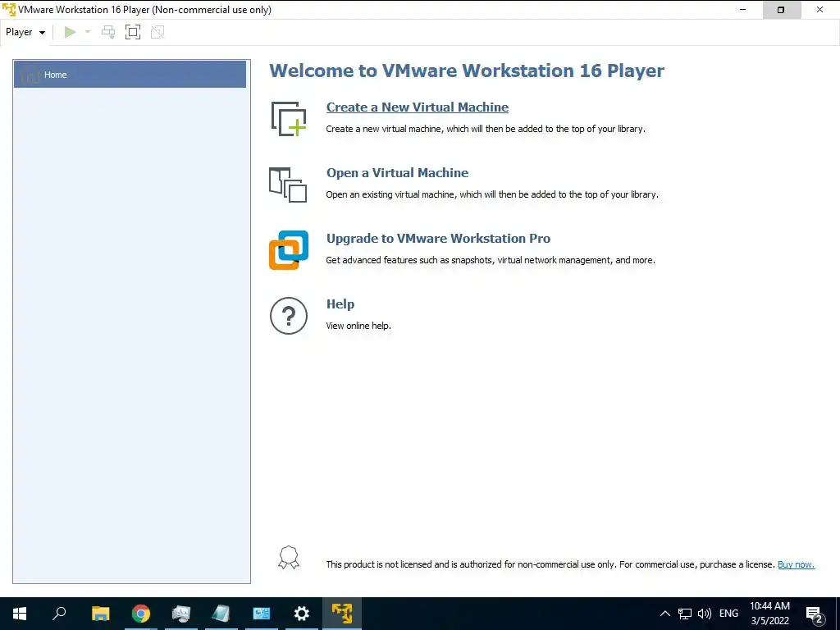Click the Create New Virtual Machine icon
The image size is (840, 630).
tap(289, 118)
